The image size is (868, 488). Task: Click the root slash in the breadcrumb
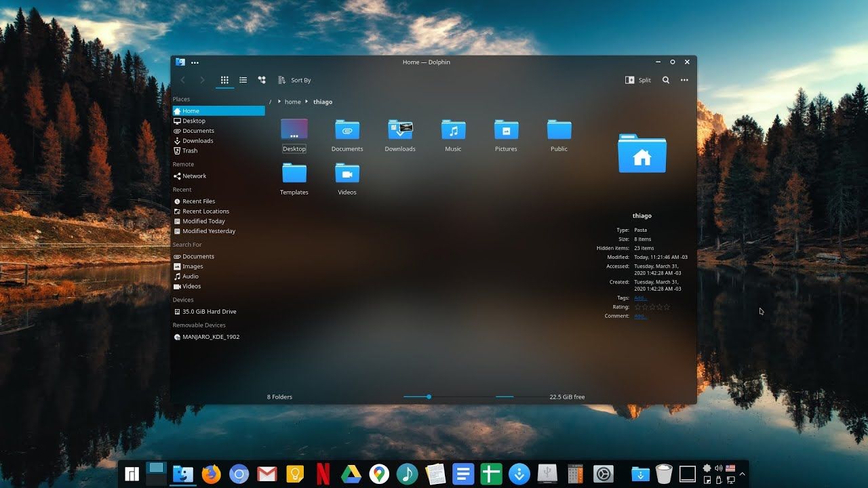[270, 102]
